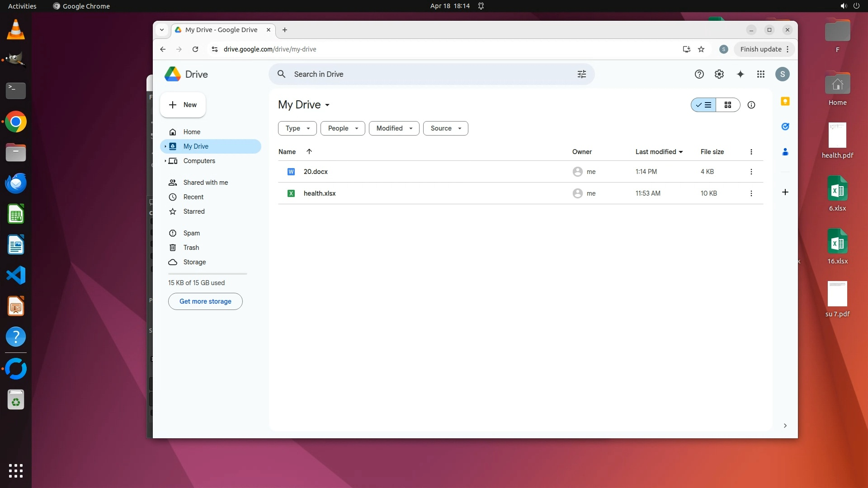
Task: Show the view details info icon
Action: coord(751,105)
